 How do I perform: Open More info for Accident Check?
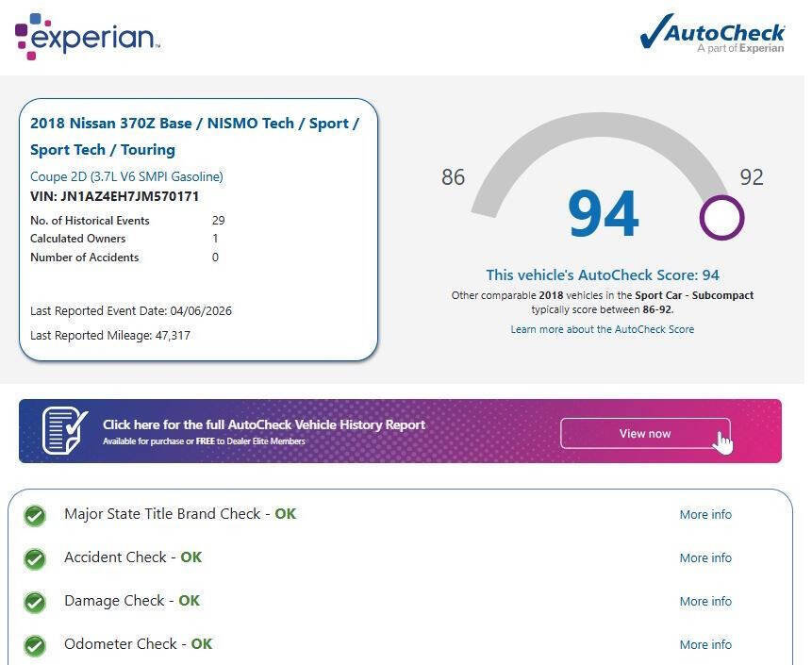click(x=705, y=558)
